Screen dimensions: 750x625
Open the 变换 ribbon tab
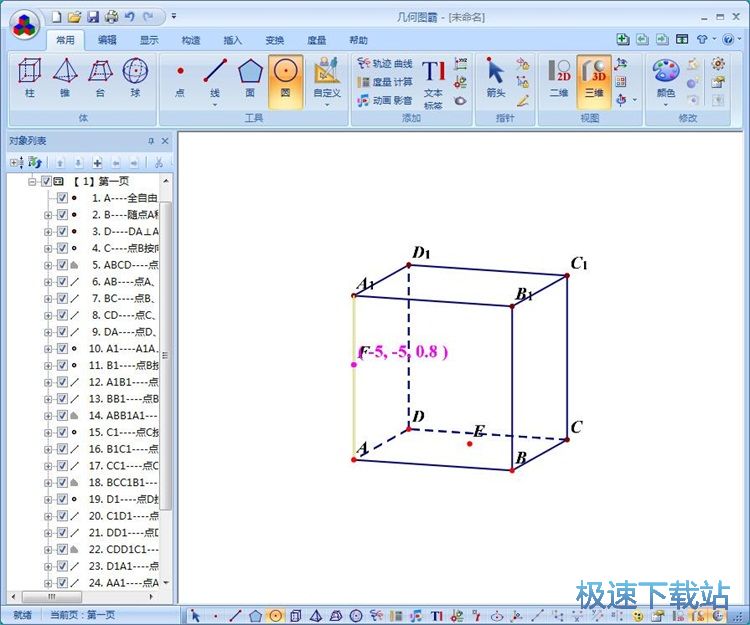274,40
